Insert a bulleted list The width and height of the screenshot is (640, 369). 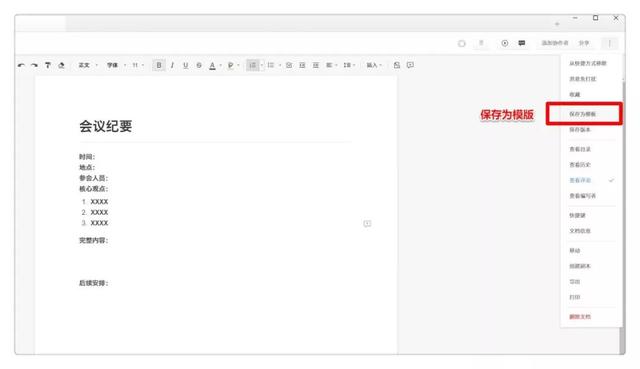tap(271, 65)
